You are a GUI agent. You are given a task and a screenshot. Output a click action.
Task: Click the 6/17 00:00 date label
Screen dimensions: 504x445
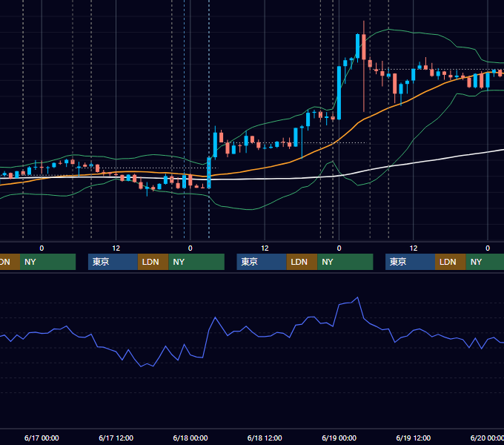pyautogui.click(x=42, y=438)
